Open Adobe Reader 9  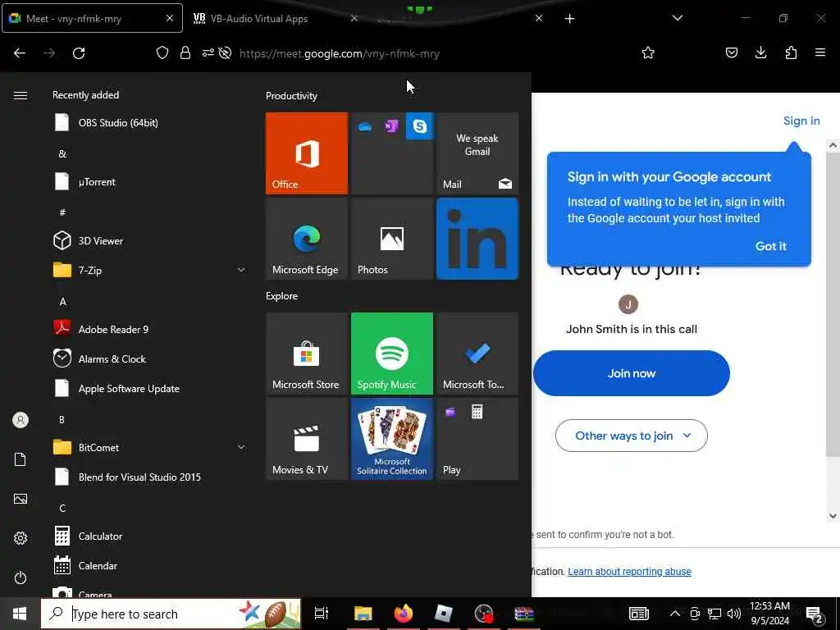click(148, 329)
